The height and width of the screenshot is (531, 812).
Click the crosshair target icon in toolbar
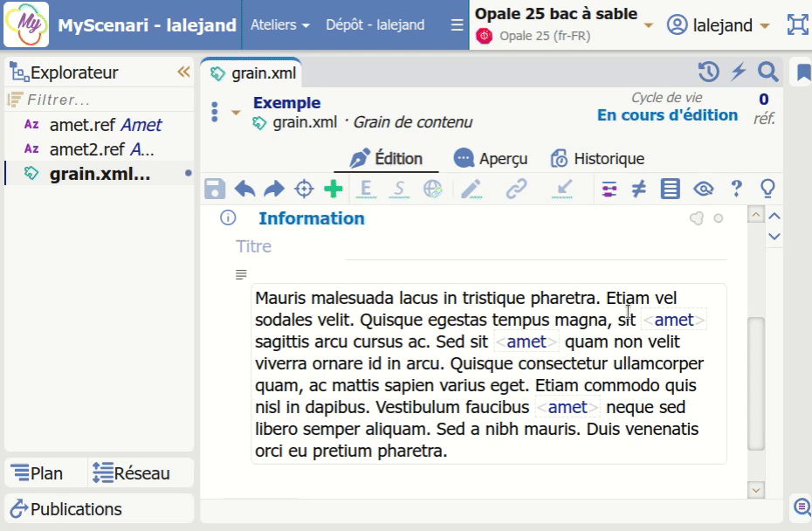tap(304, 189)
